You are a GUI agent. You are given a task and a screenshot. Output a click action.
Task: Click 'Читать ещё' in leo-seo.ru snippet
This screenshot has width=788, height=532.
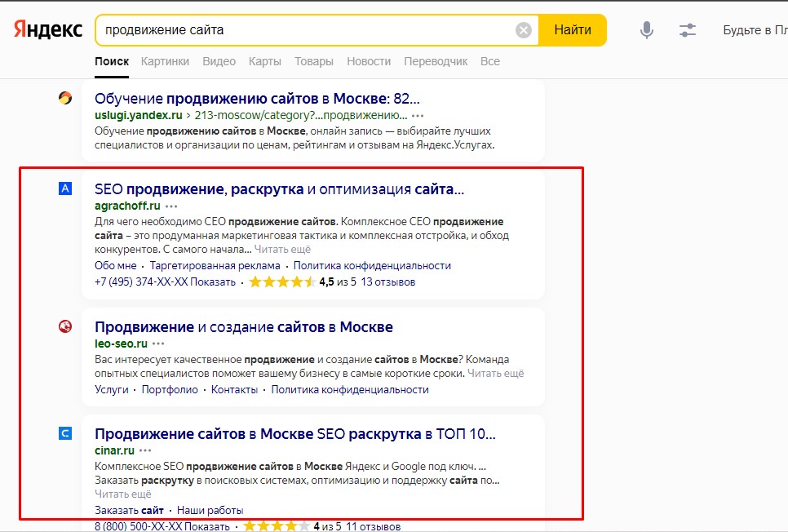[x=495, y=373]
